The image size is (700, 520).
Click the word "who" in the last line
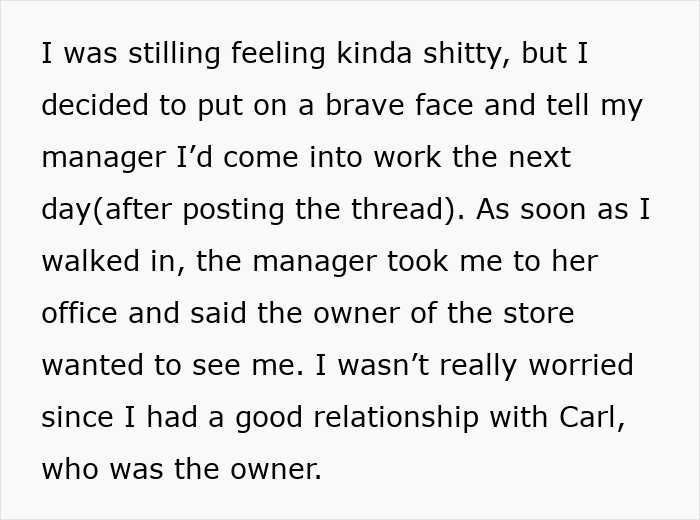click(x=68, y=469)
